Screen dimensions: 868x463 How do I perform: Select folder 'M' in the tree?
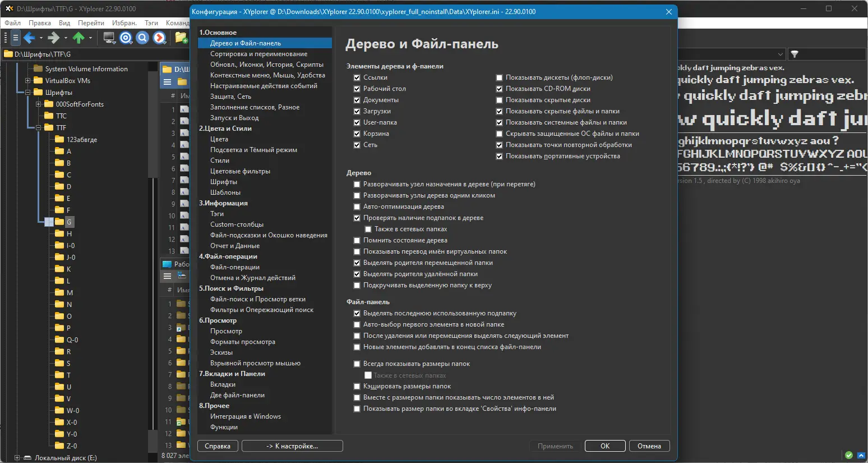(x=70, y=293)
